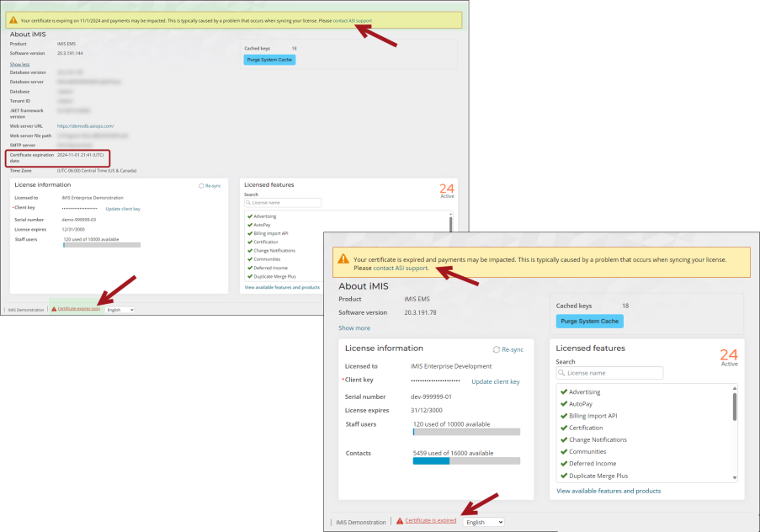Click the AutoPay checkmark icon in the back window
This screenshot has width=760, height=532.
(250, 225)
